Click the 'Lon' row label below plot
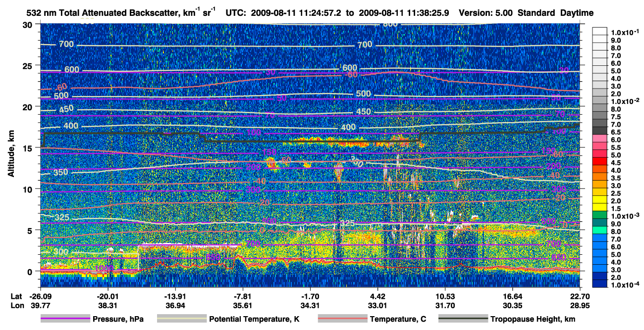Image resolution: width=644 pixels, height=330 pixels. pos(16,306)
